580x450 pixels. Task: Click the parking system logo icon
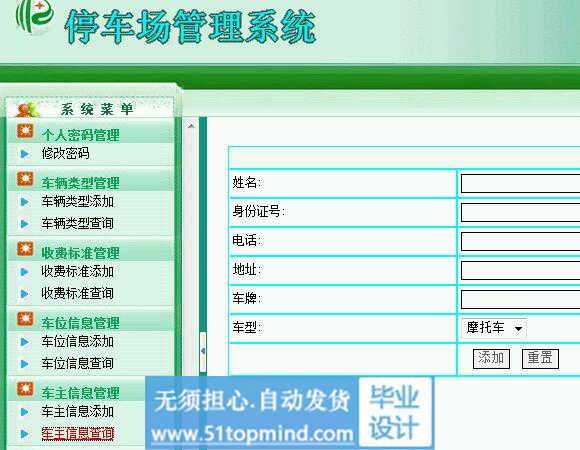[x=35, y=17]
